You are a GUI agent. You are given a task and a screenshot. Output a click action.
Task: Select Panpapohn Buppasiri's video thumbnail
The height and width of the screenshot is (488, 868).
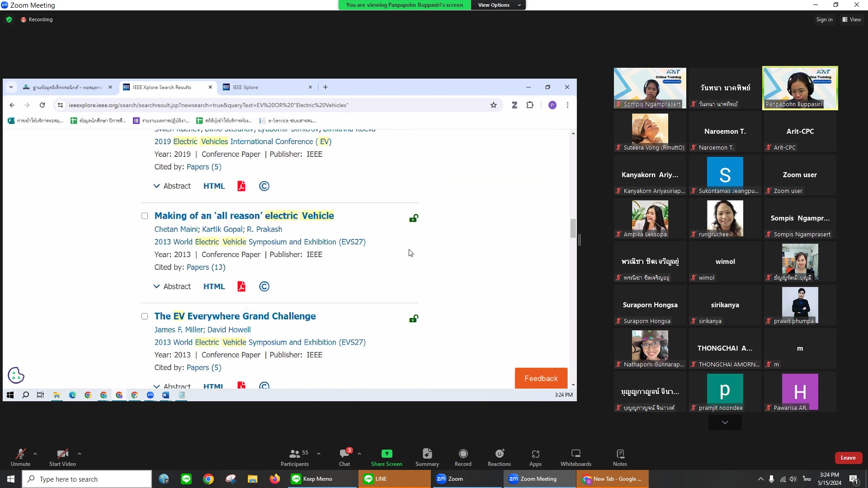[800, 88]
